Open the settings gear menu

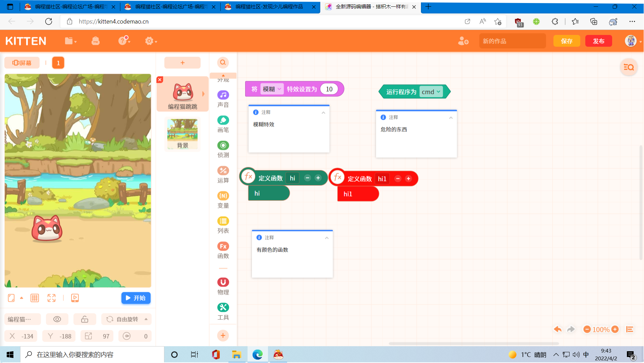[151, 41]
